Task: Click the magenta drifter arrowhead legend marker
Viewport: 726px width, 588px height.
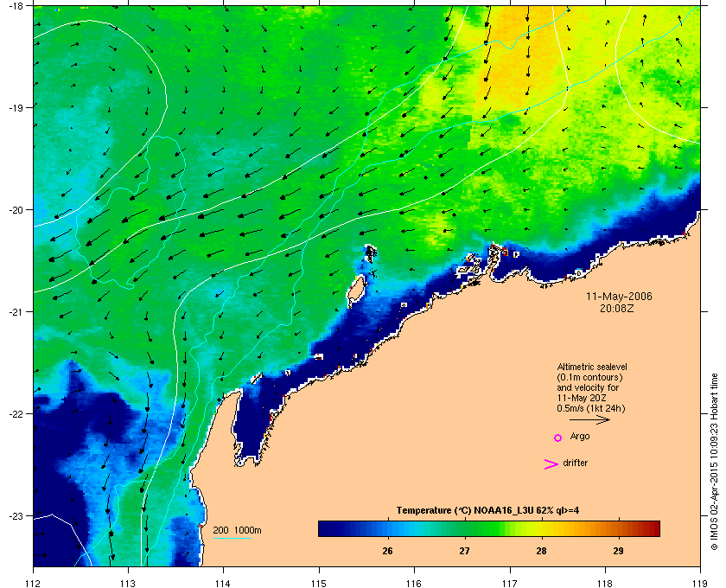Action: pyautogui.click(x=551, y=464)
